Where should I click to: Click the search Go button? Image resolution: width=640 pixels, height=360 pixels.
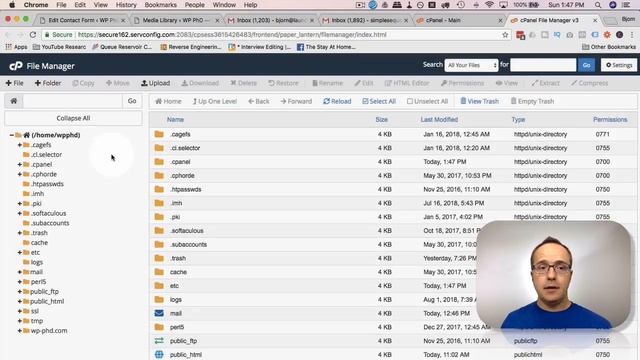586,65
